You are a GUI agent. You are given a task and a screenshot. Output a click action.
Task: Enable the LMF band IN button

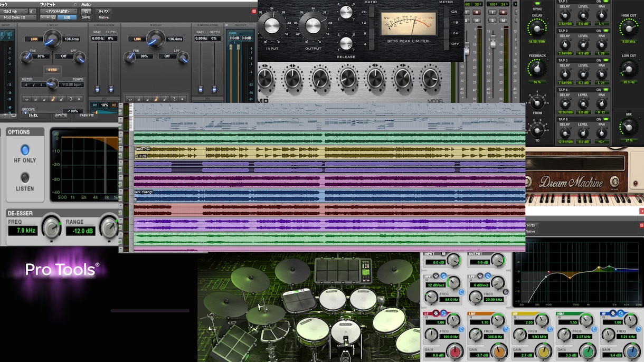coord(506,329)
